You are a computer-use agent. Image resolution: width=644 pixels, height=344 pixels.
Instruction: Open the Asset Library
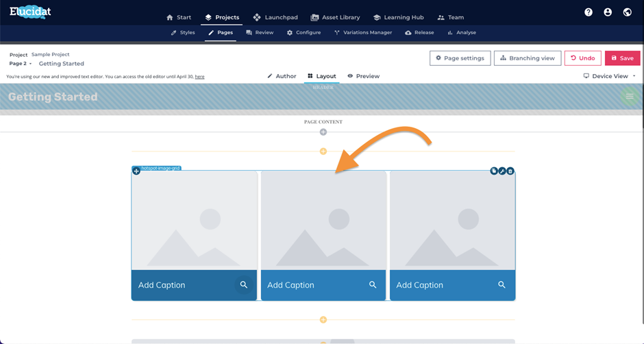pyautogui.click(x=335, y=17)
